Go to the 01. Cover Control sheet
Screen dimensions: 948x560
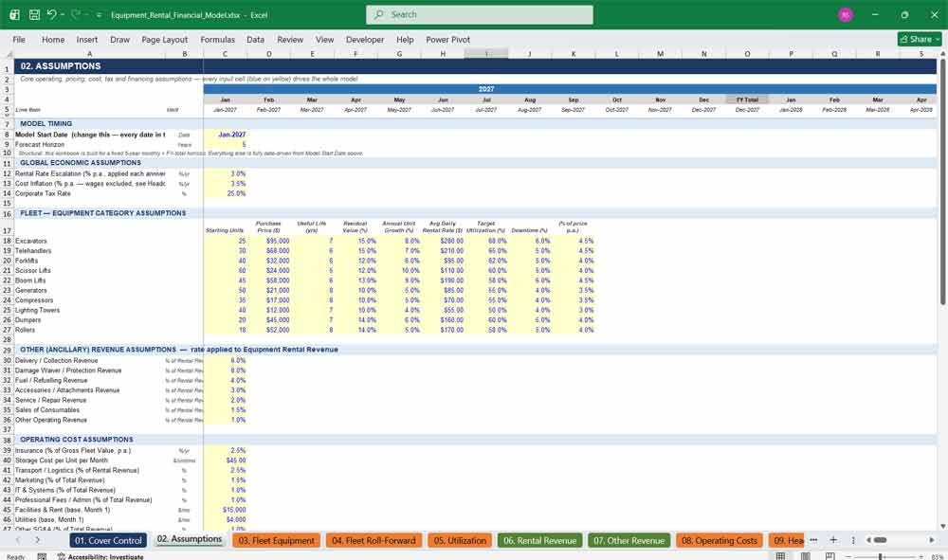108,541
